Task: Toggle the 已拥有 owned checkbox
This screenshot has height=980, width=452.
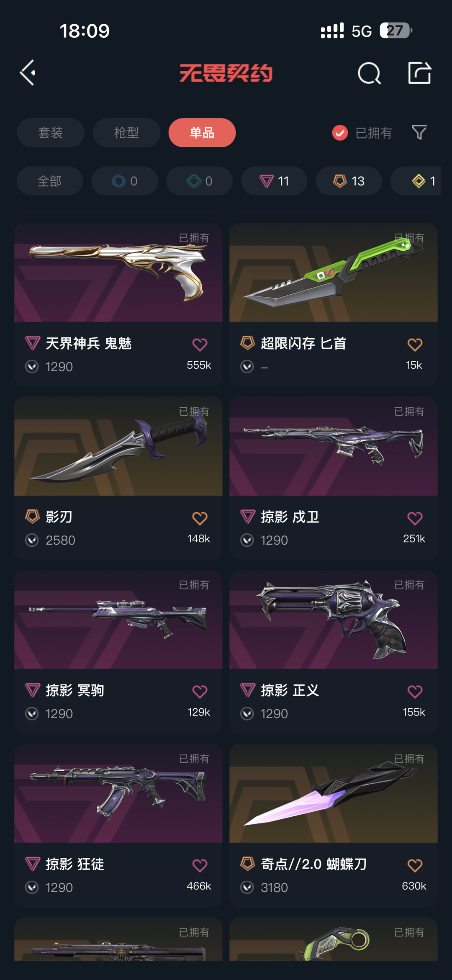Action: tap(340, 133)
